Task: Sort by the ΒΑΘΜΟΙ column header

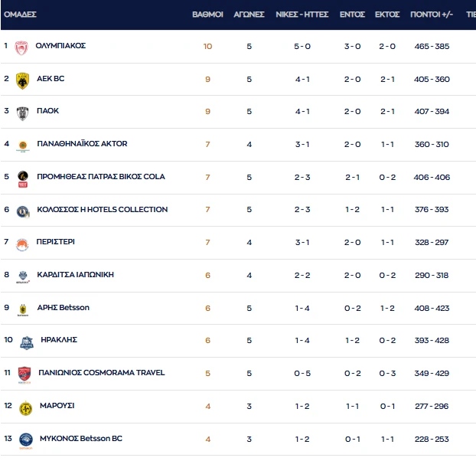Action: click(x=207, y=15)
